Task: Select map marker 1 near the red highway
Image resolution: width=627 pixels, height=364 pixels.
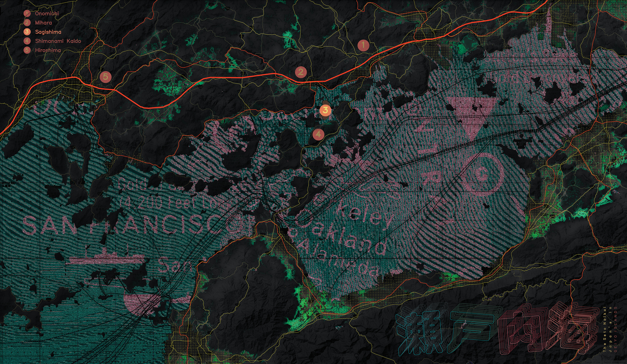Action: 363,45
